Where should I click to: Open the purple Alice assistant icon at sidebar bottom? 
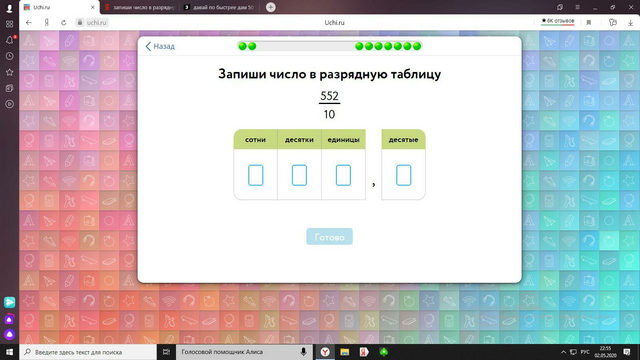click(x=9, y=335)
